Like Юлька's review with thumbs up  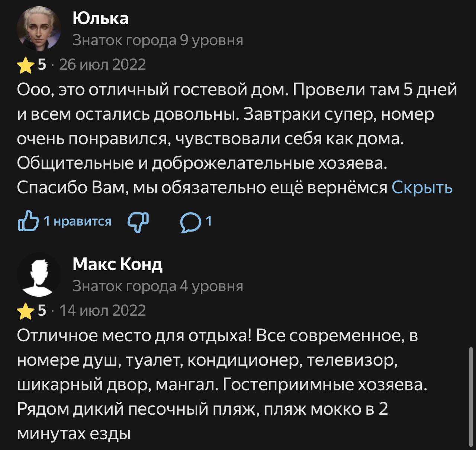click(28, 221)
